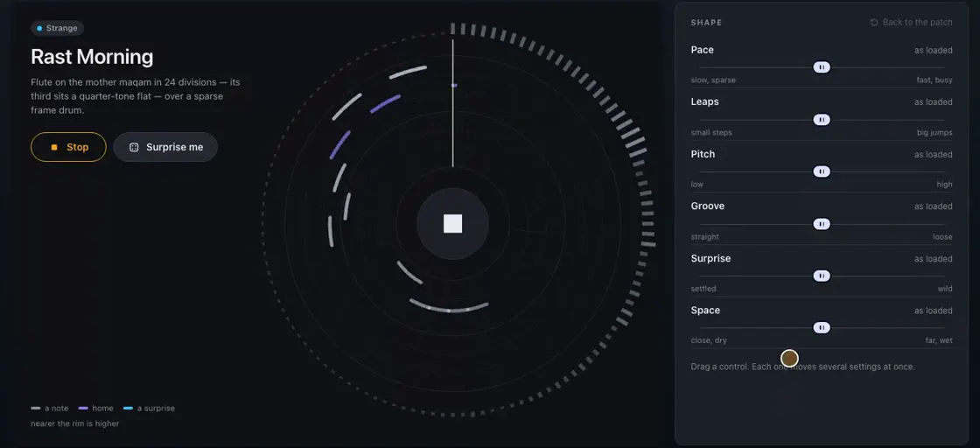Click the orange square stop icon
980x448 pixels.
point(54,148)
